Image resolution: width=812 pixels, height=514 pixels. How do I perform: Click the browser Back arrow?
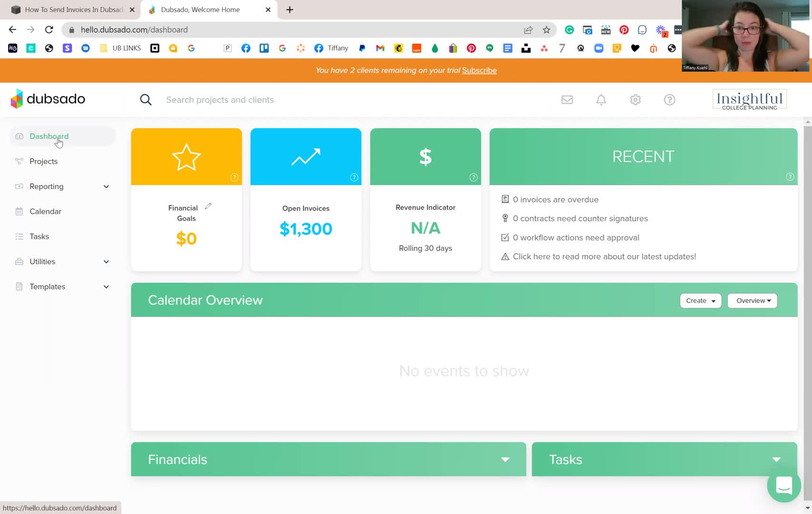coord(12,30)
